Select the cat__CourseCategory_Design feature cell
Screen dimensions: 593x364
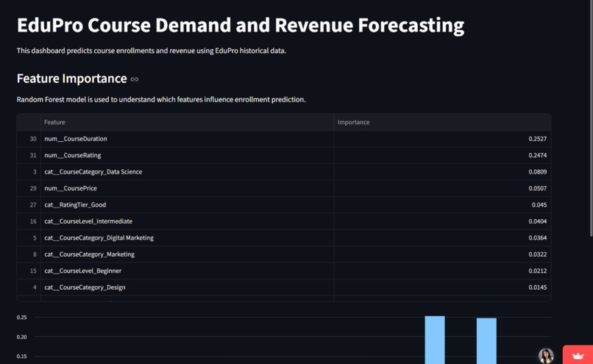pos(187,288)
